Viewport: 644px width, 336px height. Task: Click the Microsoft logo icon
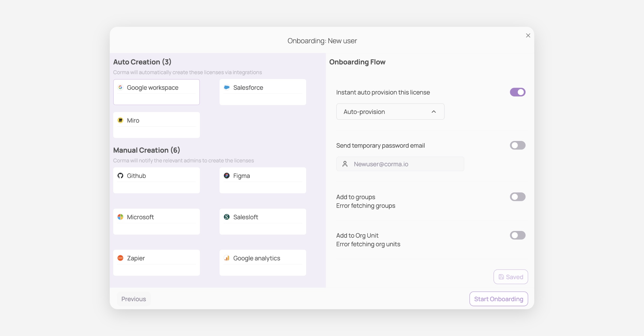point(120,217)
